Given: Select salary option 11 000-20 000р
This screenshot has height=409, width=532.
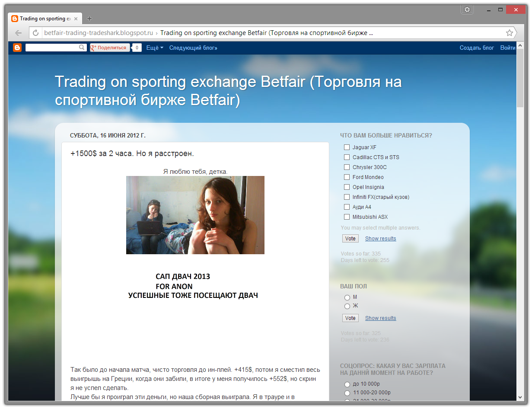Looking at the screenshot, I should coord(347,393).
